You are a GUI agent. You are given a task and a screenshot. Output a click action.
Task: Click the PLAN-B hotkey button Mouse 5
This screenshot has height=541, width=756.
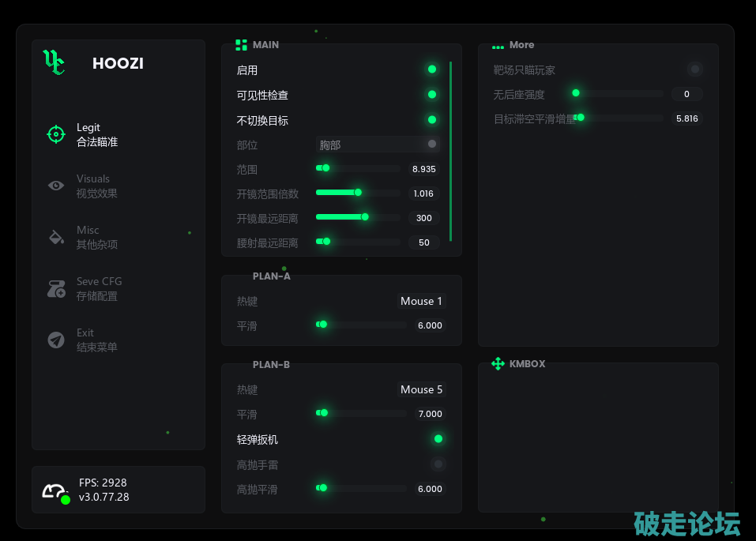pyautogui.click(x=421, y=389)
